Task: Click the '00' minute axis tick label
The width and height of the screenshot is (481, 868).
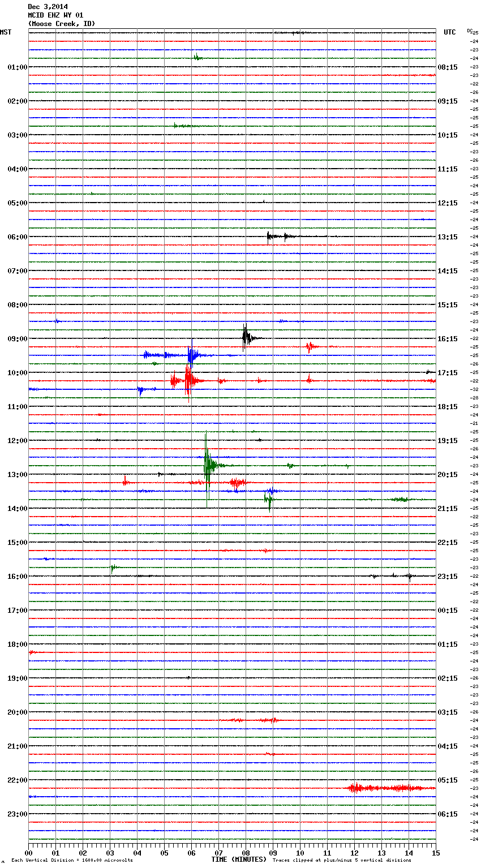Action: coord(28,853)
